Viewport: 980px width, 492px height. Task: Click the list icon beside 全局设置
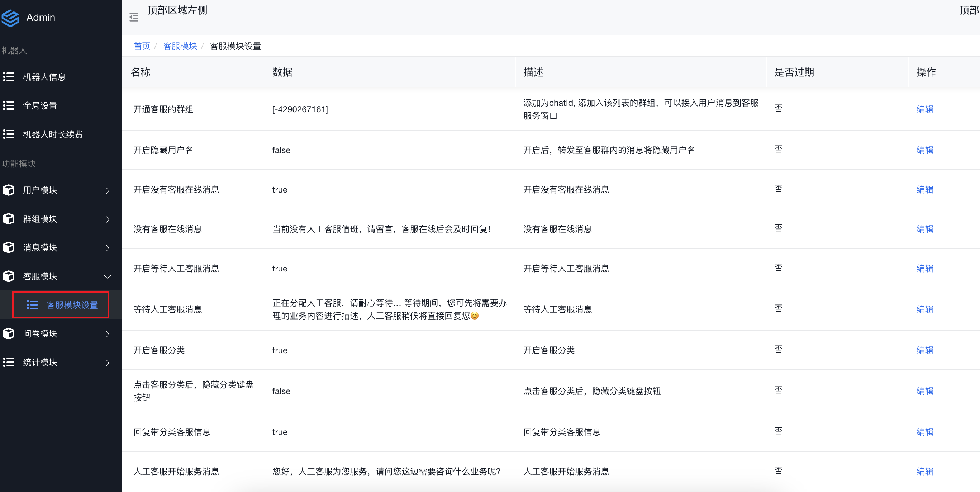click(x=9, y=105)
